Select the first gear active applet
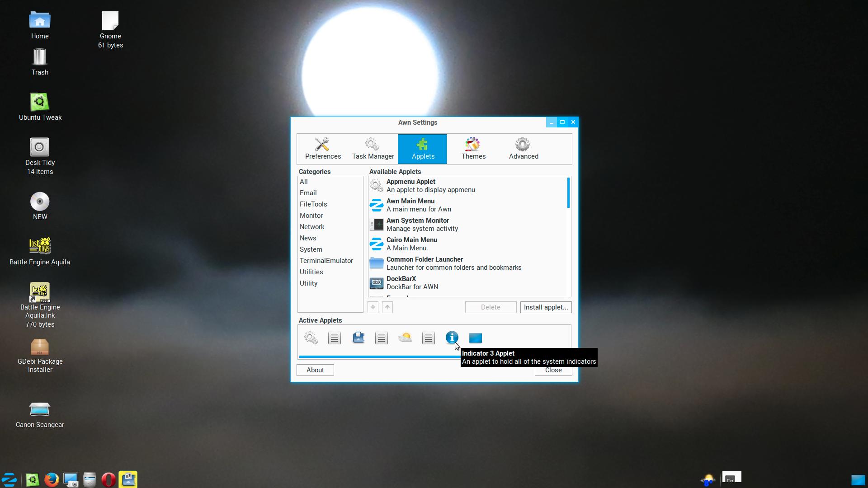 click(x=311, y=338)
